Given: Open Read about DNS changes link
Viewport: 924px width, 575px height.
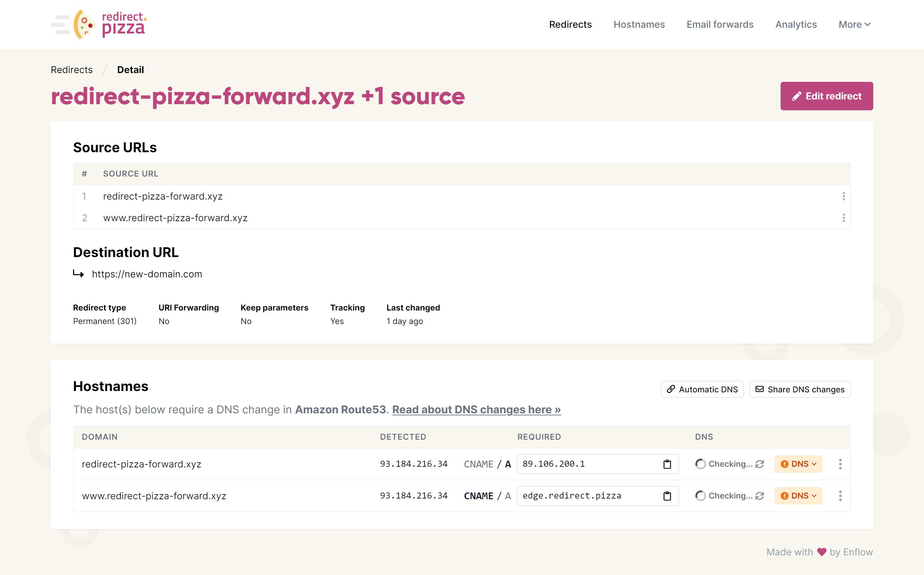Looking at the screenshot, I should [476, 410].
